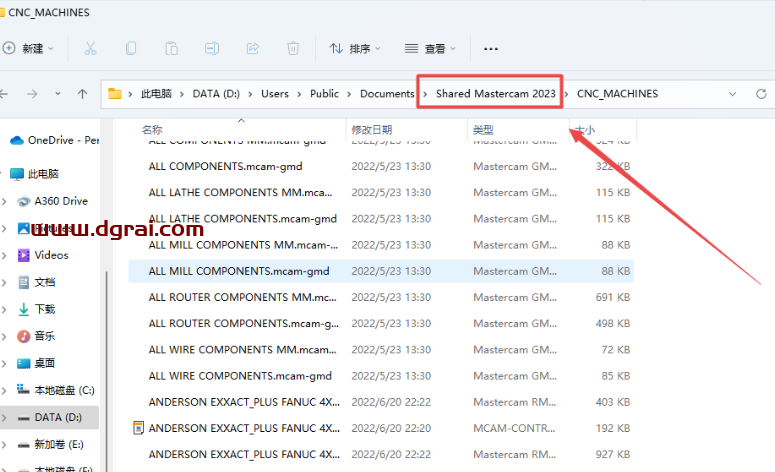The width and height of the screenshot is (775, 472).
Task: Select 新加卷 (E:) in sidebar
Action: tap(50, 444)
